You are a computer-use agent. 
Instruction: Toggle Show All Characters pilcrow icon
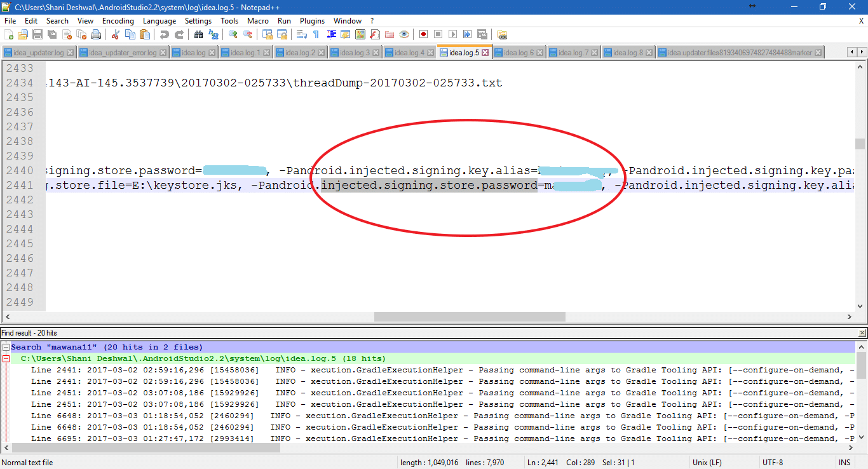[316, 34]
